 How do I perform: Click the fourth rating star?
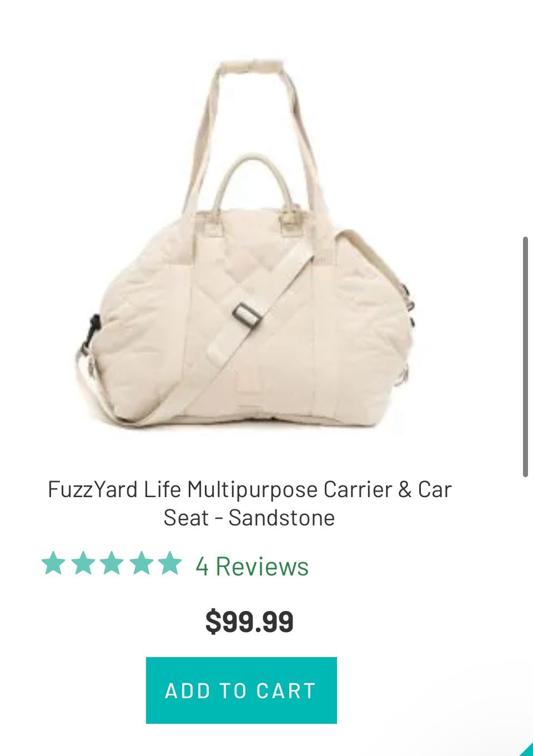pyautogui.click(x=141, y=563)
